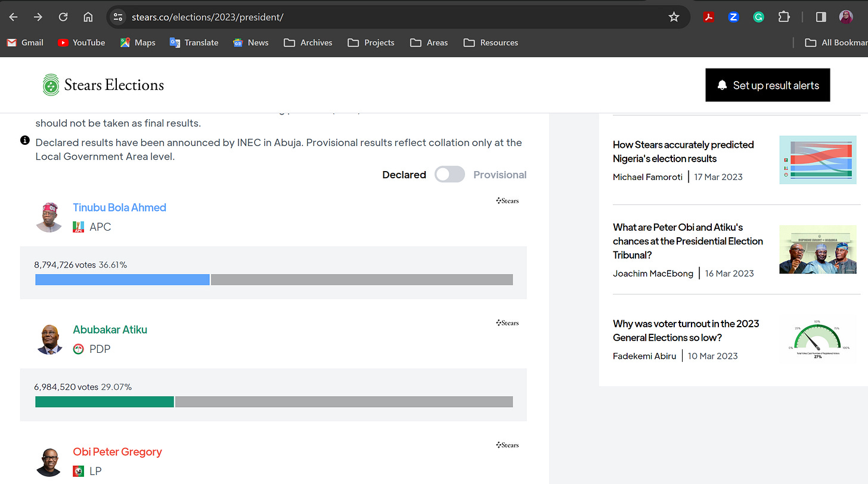Open Abubakar Atiku candidate link
868x484 pixels.
[110, 330]
